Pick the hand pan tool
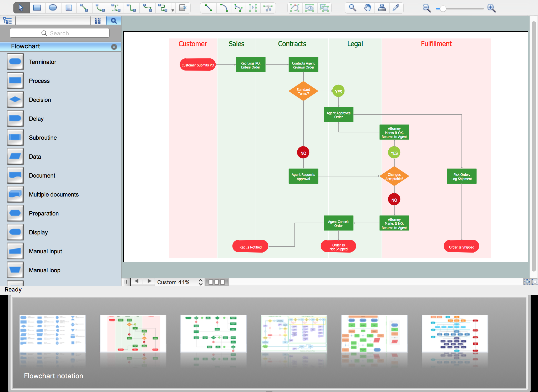 pyautogui.click(x=367, y=8)
